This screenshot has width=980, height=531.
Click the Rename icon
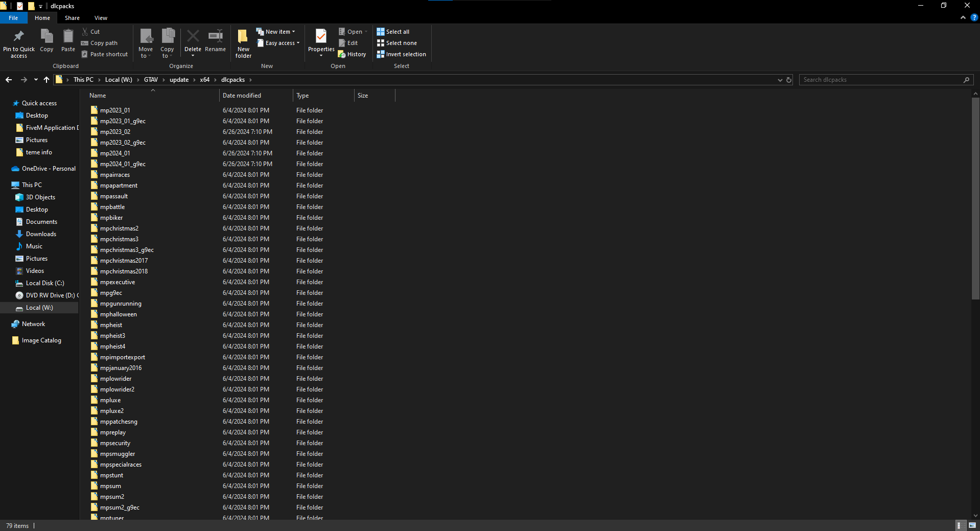[x=215, y=37]
